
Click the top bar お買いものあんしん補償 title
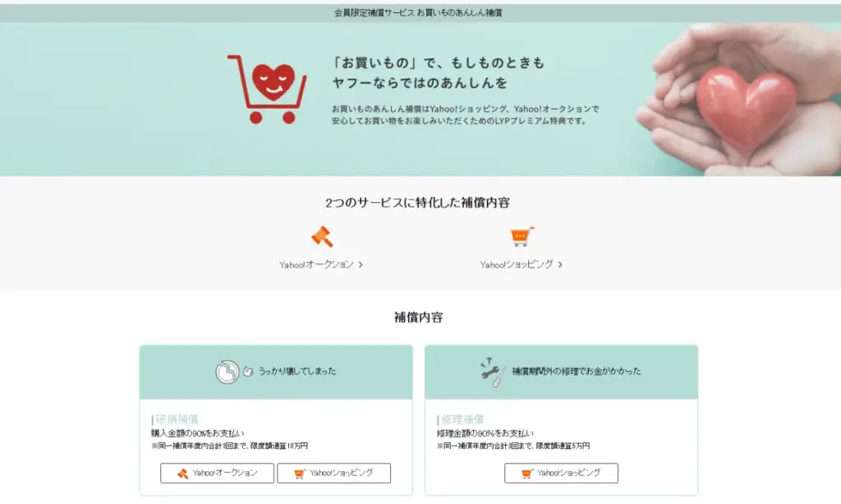[418, 12]
